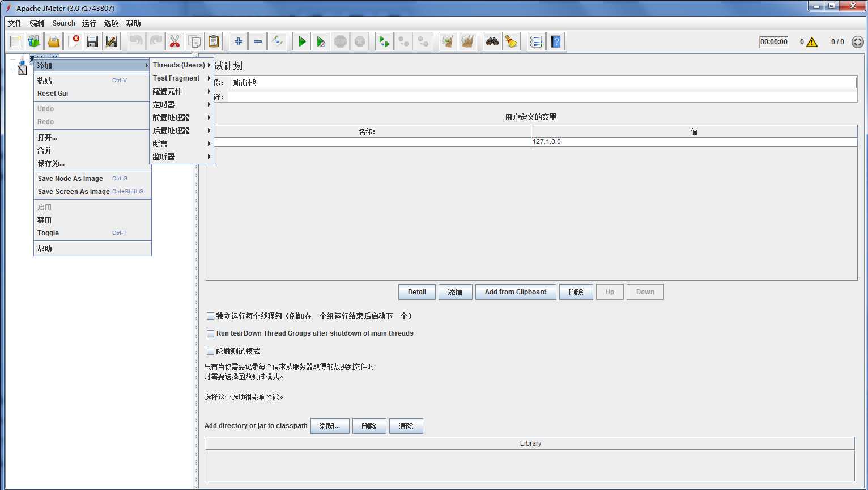
Task: Click the Expand All plus icon
Action: (x=238, y=41)
